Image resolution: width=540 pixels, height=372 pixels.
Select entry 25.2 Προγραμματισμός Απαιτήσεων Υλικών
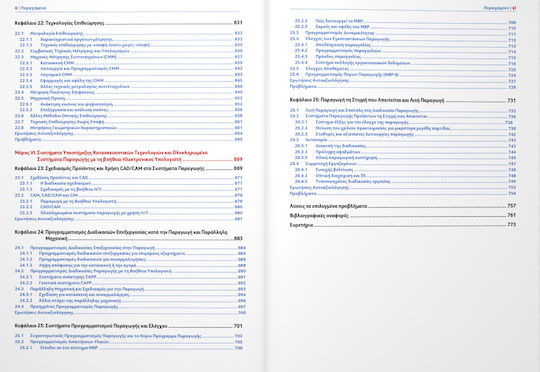128,342
